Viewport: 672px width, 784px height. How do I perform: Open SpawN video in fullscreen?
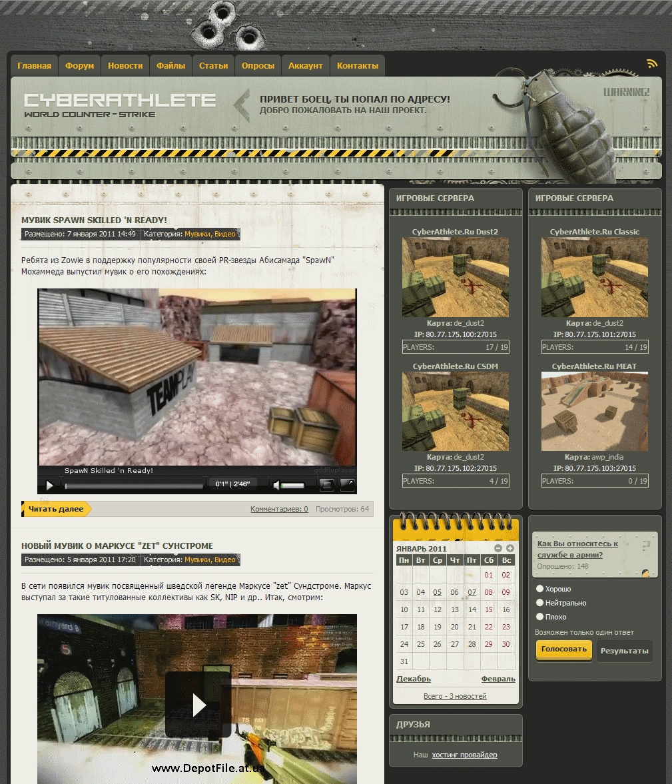(x=347, y=484)
